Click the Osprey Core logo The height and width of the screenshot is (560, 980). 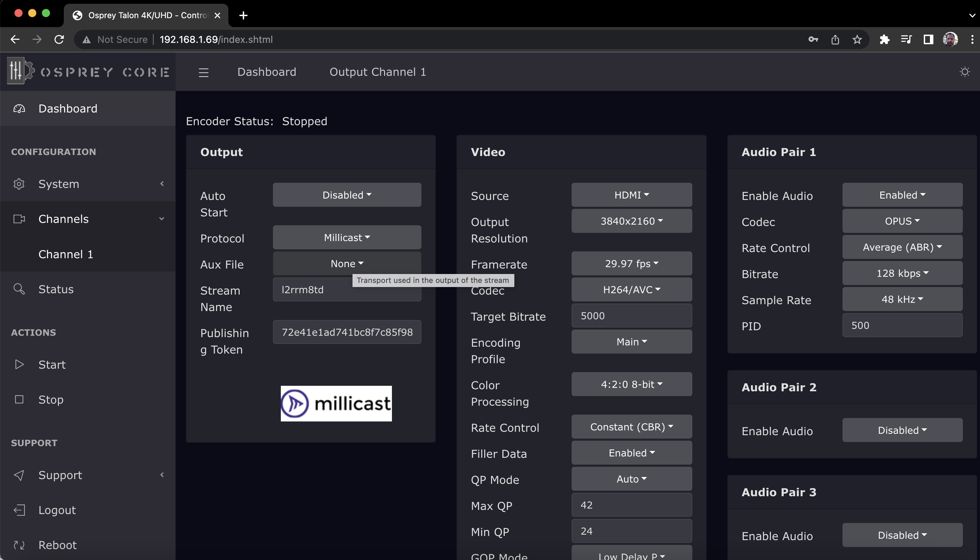tap(88, 72)
